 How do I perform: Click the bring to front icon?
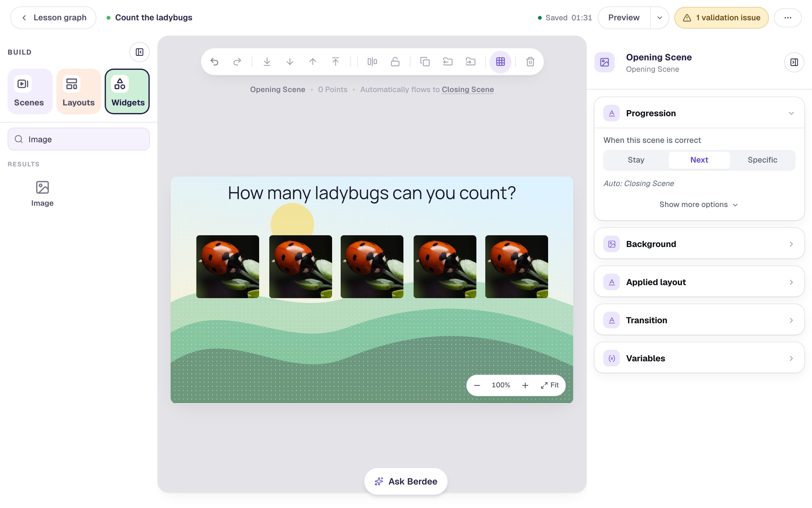tap(336, 62)
